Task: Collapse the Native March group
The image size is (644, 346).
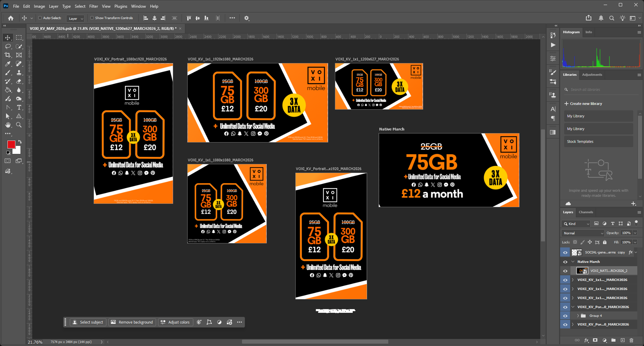Action: coord(573,262)
